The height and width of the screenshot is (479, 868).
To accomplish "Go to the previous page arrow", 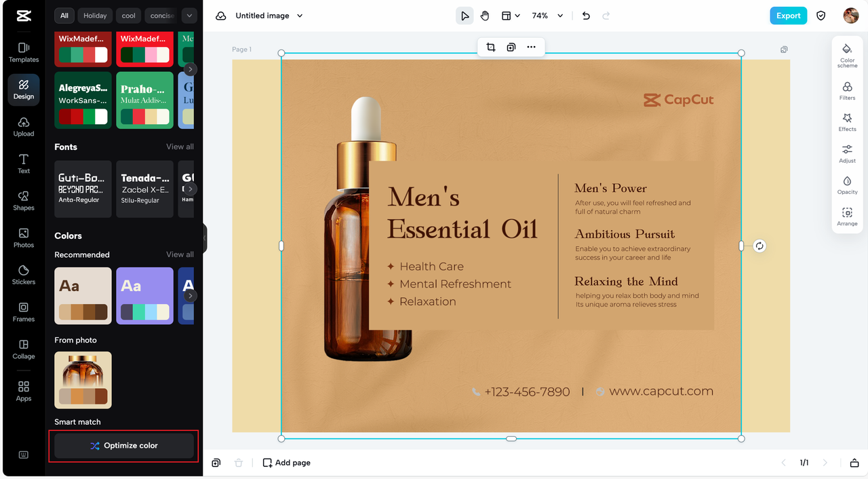I will 784,463.
